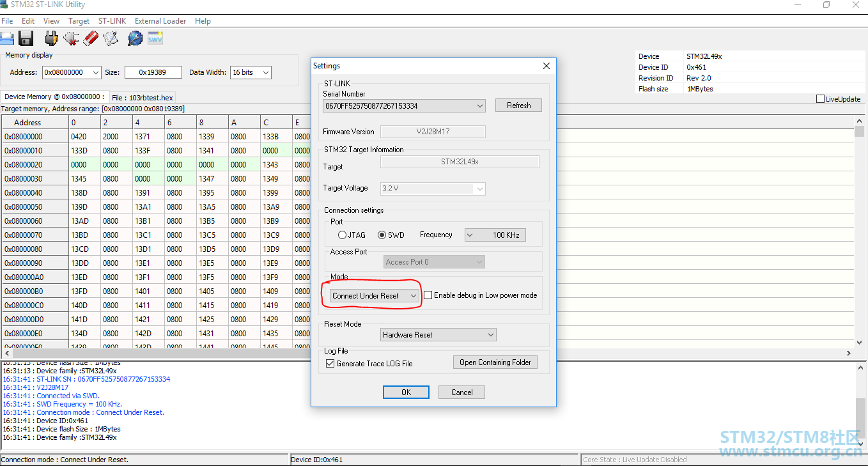Click Cancel in the Settings dialog

(x=461, y=392)
